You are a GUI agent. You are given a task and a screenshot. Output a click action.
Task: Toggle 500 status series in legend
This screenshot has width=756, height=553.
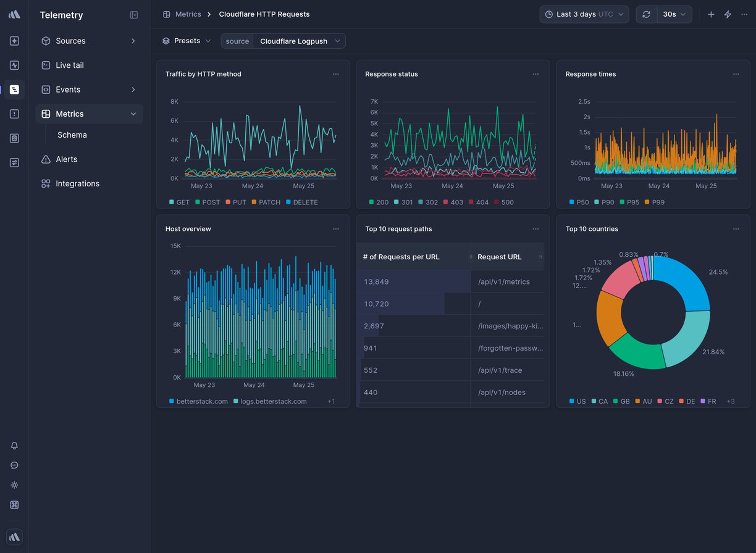(x=504, y=202)
